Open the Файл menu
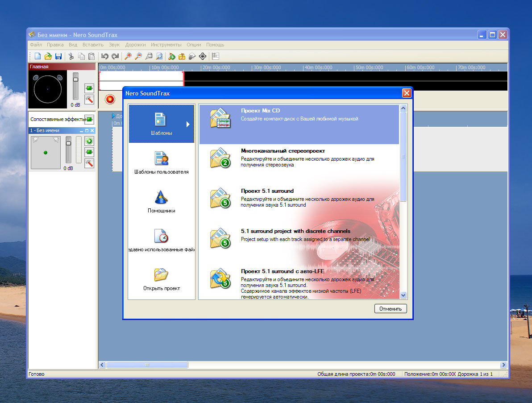 (x=36, y=45)
